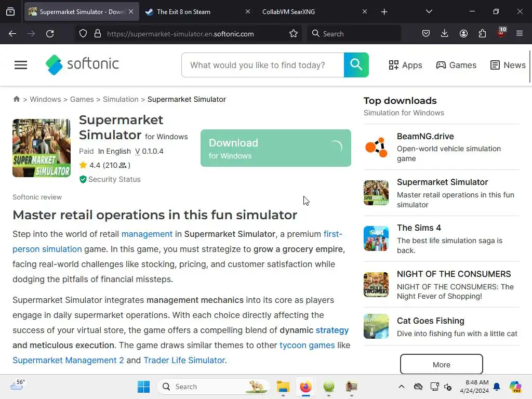Screen dimensions: 532x399
Task: Follow the Simulation breadcrumb link
Action: click(121, 99)
